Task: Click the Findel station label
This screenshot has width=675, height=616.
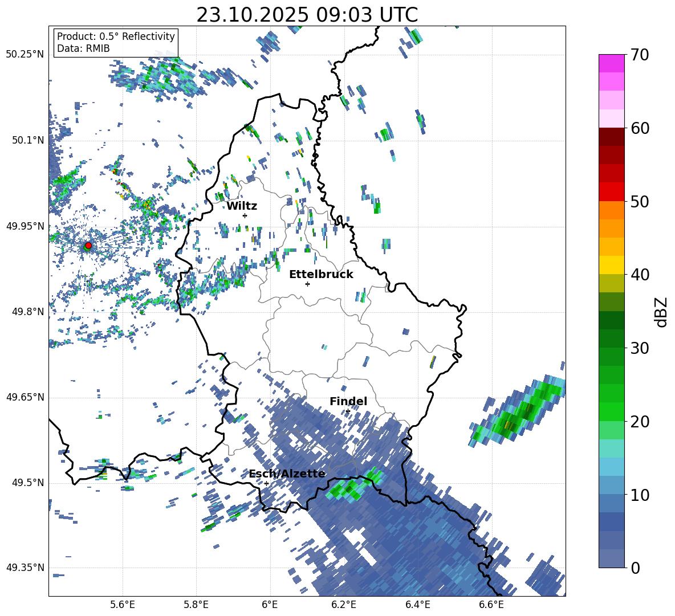Action: [348, 401]
